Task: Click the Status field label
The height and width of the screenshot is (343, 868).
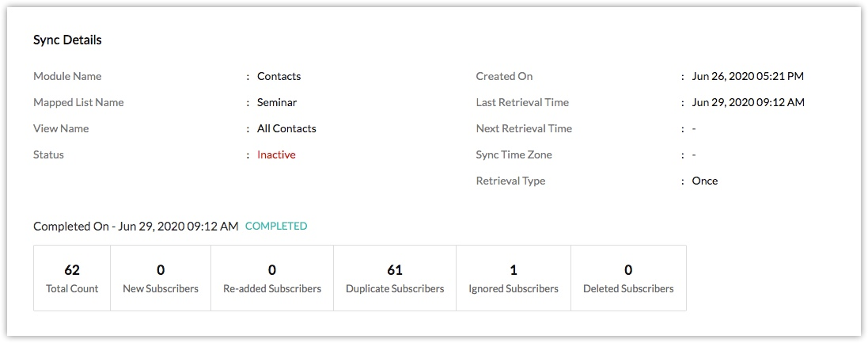Action: [x=49, y=154]
